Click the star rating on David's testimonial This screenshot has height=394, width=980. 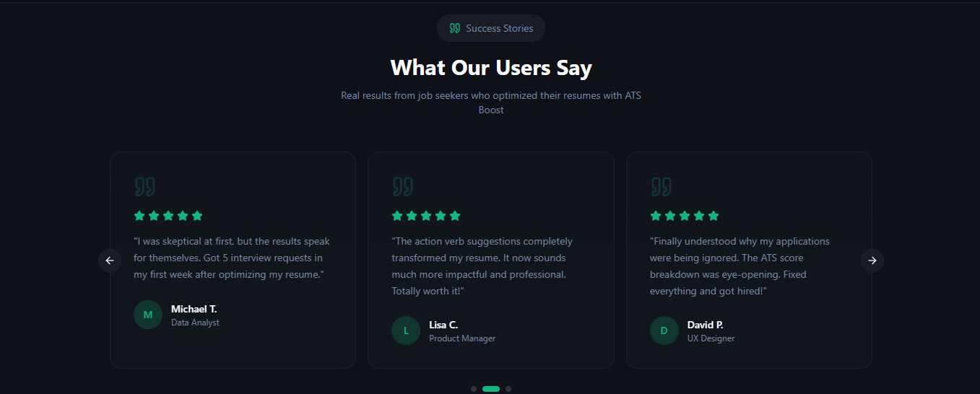click(x=685, y=216)
